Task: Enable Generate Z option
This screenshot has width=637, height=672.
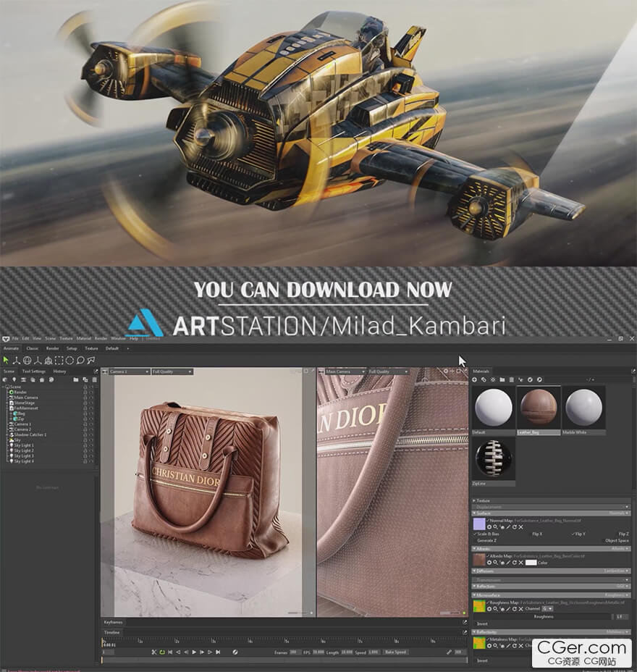Action: 486,541
